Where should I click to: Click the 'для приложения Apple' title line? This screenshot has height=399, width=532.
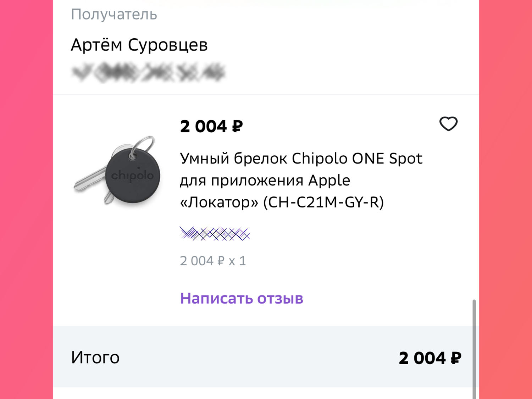pyautogui.click(x=265, y=181)
